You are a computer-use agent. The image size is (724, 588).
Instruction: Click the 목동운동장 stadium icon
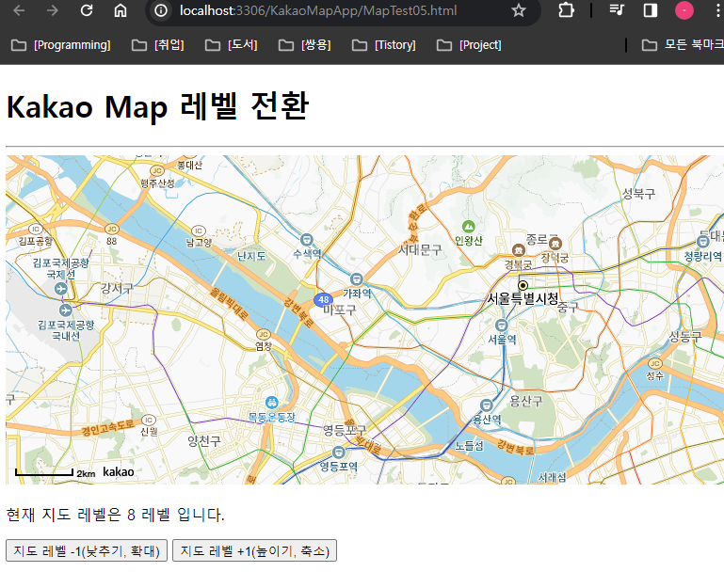click(272, 403)
